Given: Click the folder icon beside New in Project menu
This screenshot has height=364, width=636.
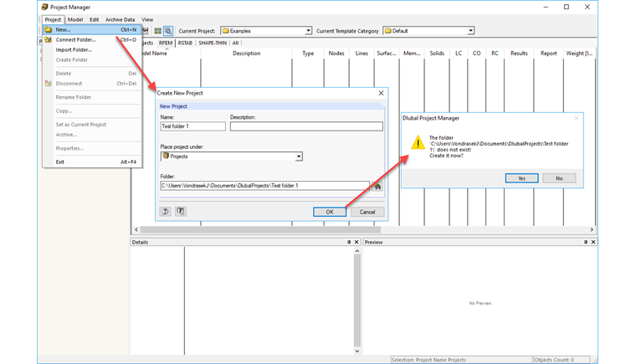Looking at the screenshot, I should pos(48,29).
